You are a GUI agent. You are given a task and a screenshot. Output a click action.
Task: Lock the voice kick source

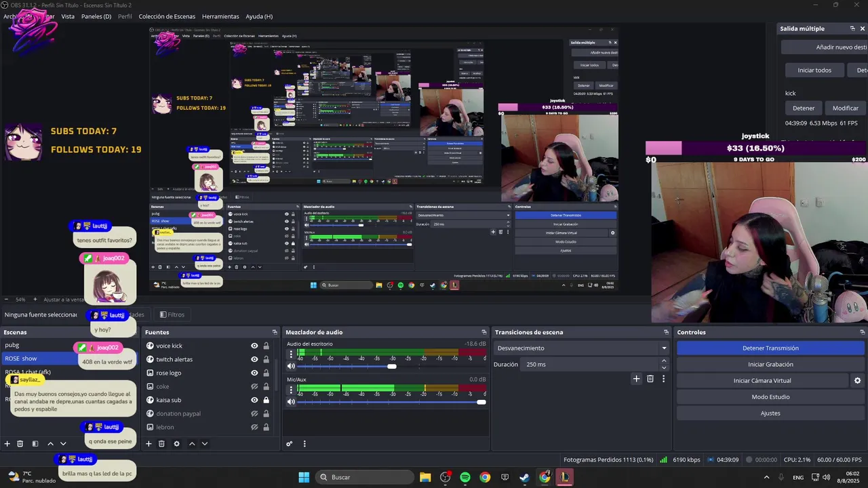tap(266, 346)
